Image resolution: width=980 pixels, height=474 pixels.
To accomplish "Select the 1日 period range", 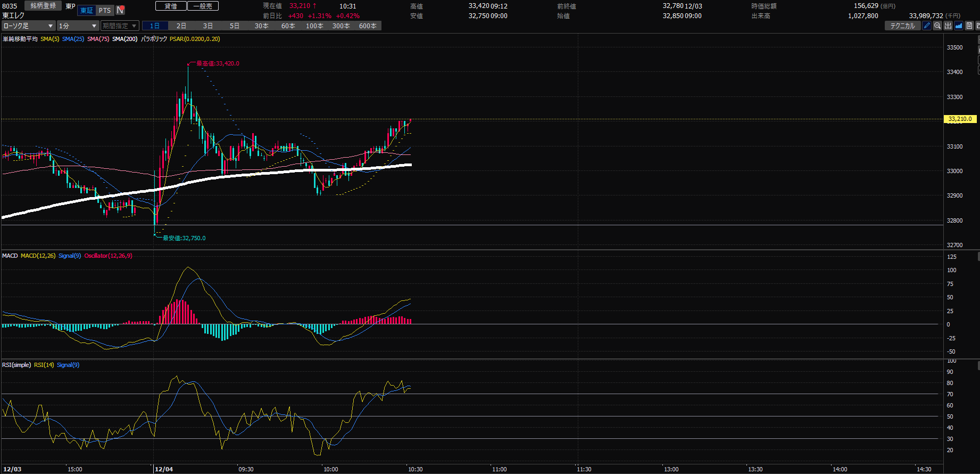I will pyautogui.click(x=155, y=26).
